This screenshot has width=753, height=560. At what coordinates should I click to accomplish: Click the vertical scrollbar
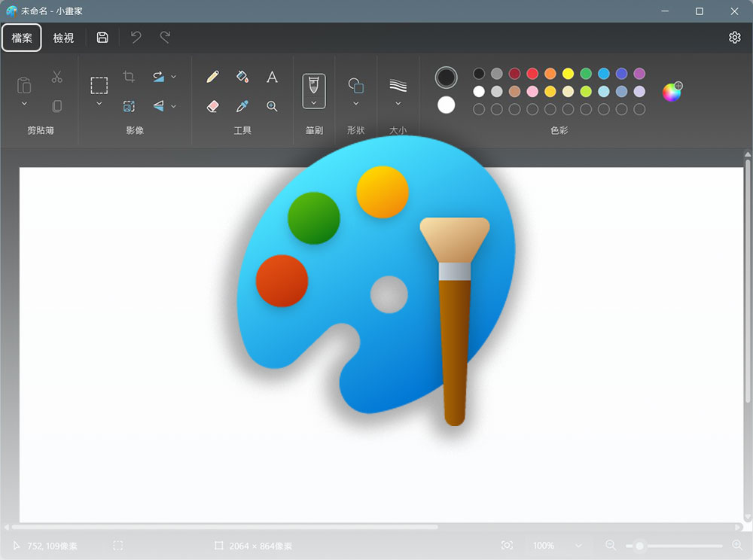[748, 281]
